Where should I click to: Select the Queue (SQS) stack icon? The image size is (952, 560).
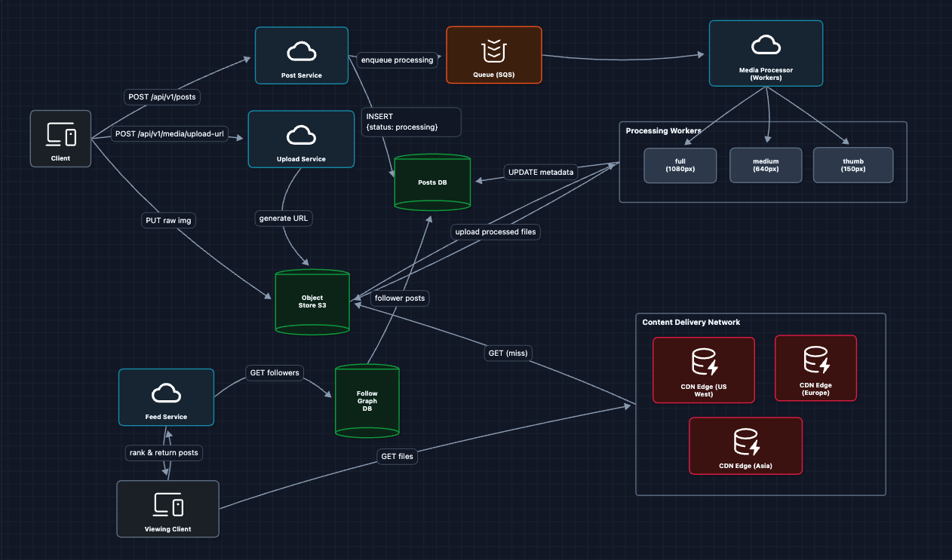click(493, 51)
